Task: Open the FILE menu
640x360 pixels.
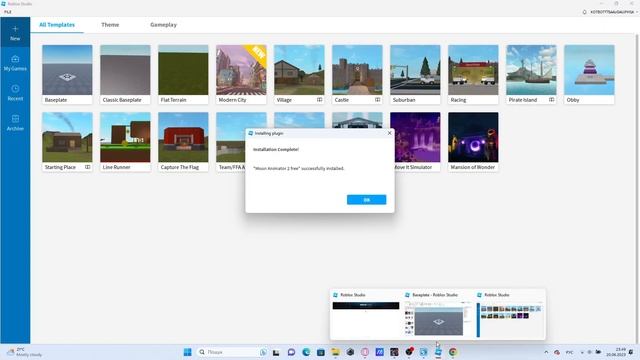Action: pyautogui.click(x=8, y=12)
